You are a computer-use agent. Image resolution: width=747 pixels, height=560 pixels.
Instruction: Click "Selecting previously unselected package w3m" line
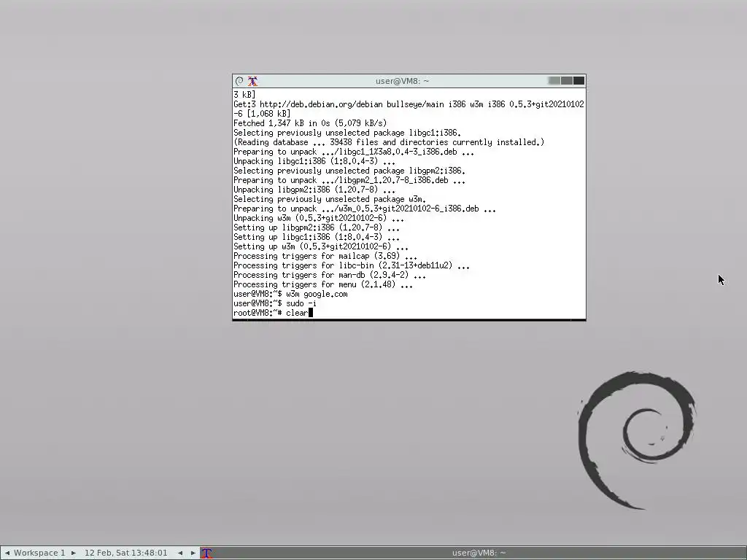coord(330,199)
